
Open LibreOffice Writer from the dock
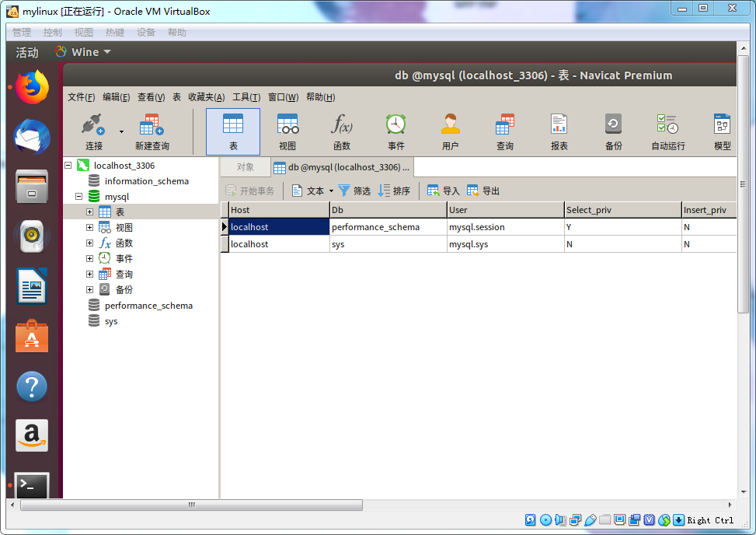click(x=32, y=285)
